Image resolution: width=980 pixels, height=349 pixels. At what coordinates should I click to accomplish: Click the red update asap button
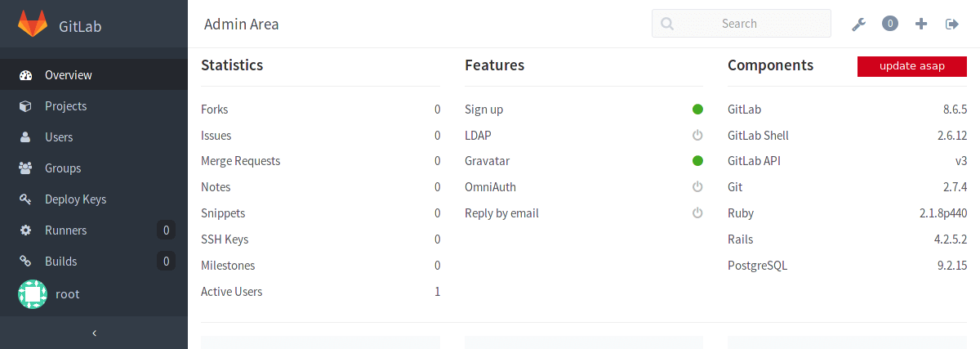[x=912, y=66]
